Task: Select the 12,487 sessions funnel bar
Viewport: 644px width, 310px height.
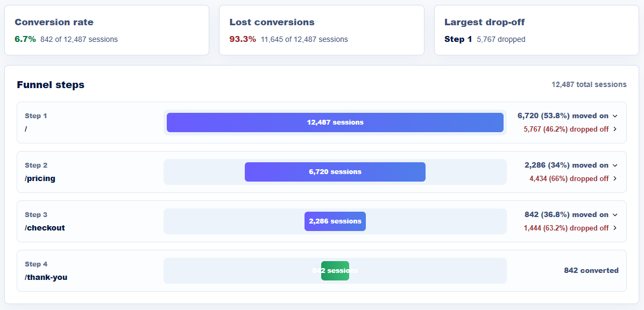Action: (x=335, y=122)
